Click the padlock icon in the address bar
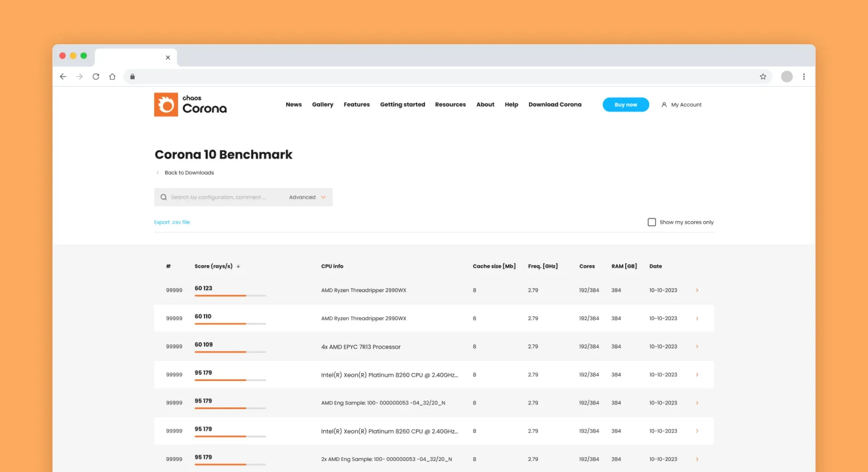Screen dimensions: 868x472 coord(132,77)
